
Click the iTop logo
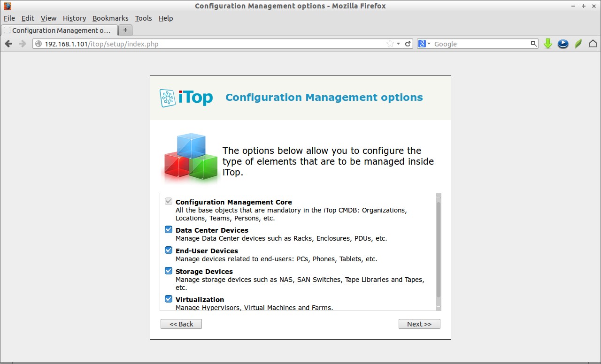point(186,98)
